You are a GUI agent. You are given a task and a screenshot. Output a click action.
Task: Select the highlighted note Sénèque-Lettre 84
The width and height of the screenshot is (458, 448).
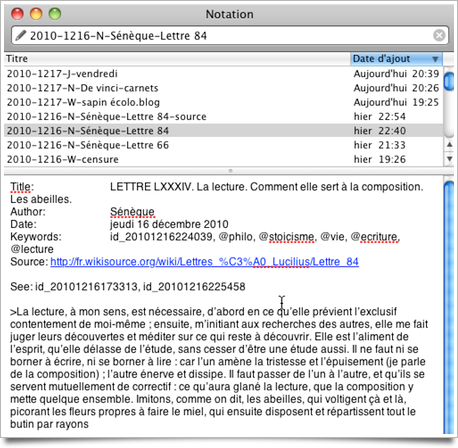click(x=223, y=131)
